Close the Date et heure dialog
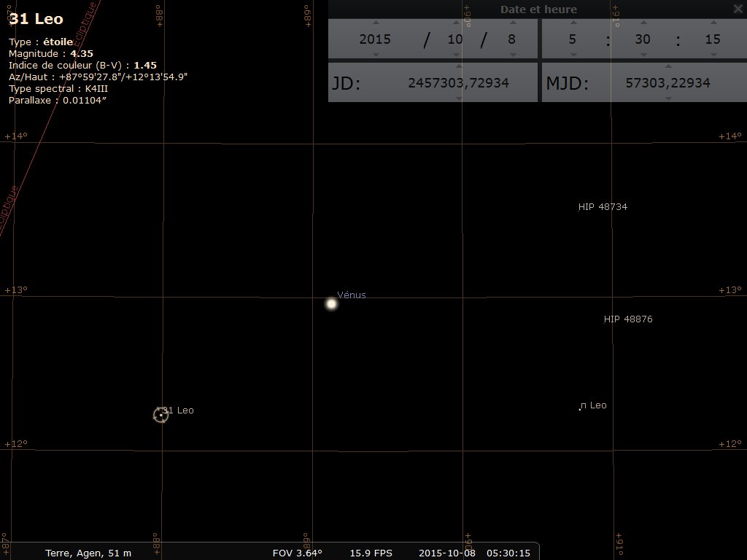Viewport: 747px width, 560px height. (x=738, y=9)
